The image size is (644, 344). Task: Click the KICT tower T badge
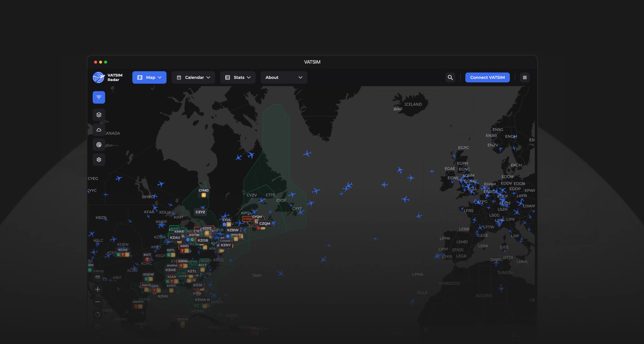coord(147,260)
